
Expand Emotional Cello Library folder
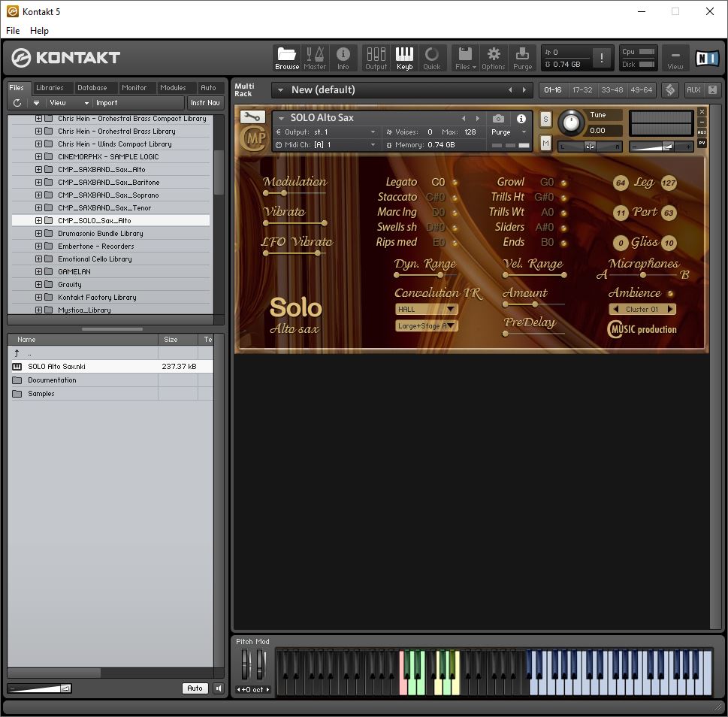(x=38, y=259)
